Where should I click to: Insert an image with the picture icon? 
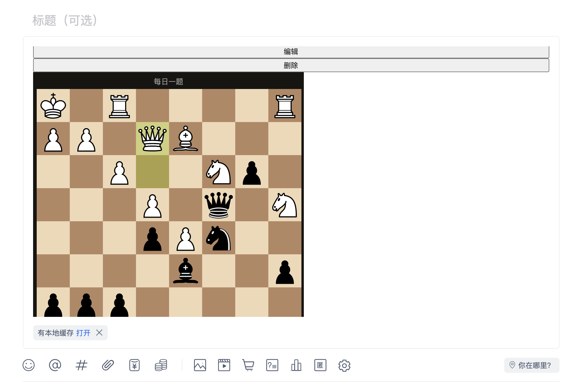click(x=200, y=365)
